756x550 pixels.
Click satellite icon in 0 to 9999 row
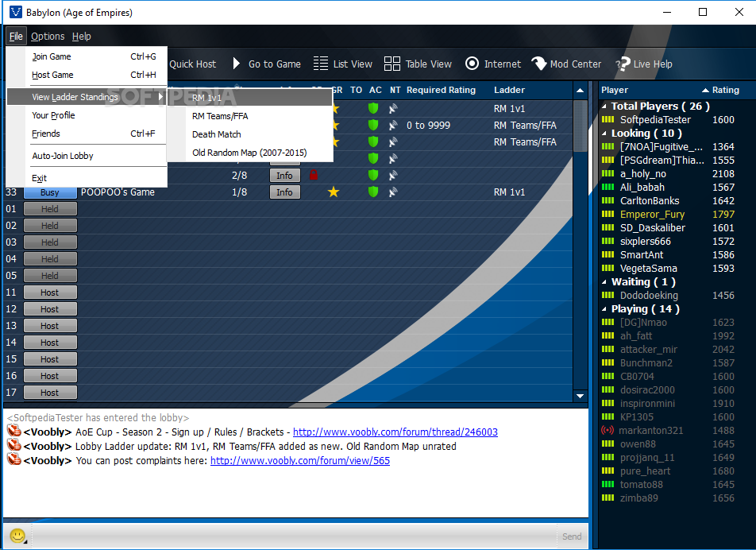(x=393, y=126)
